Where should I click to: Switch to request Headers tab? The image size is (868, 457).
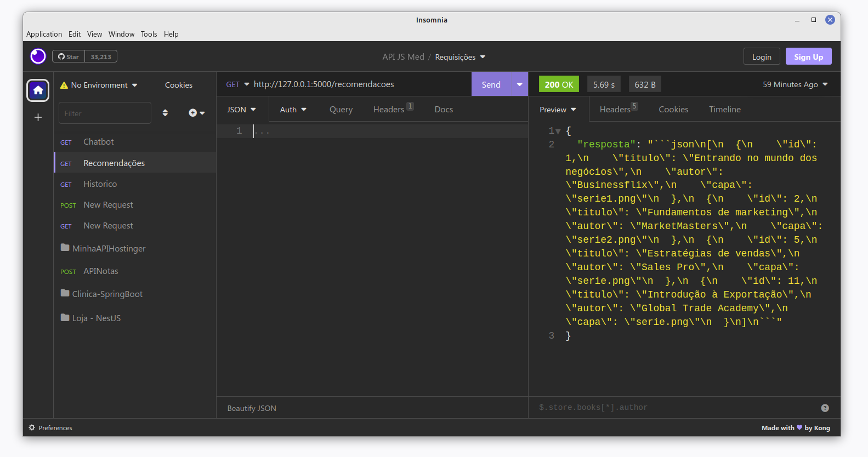tap(393, 109)
